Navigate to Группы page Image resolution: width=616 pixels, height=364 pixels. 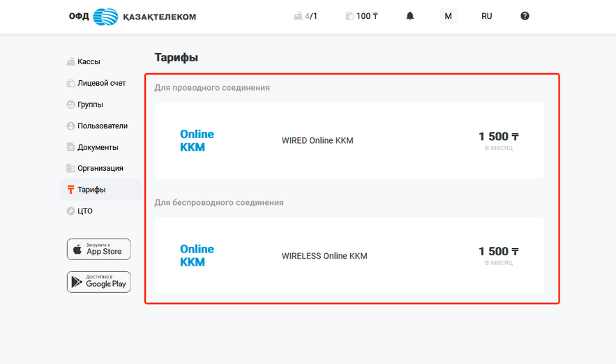[x=91, y=105]
